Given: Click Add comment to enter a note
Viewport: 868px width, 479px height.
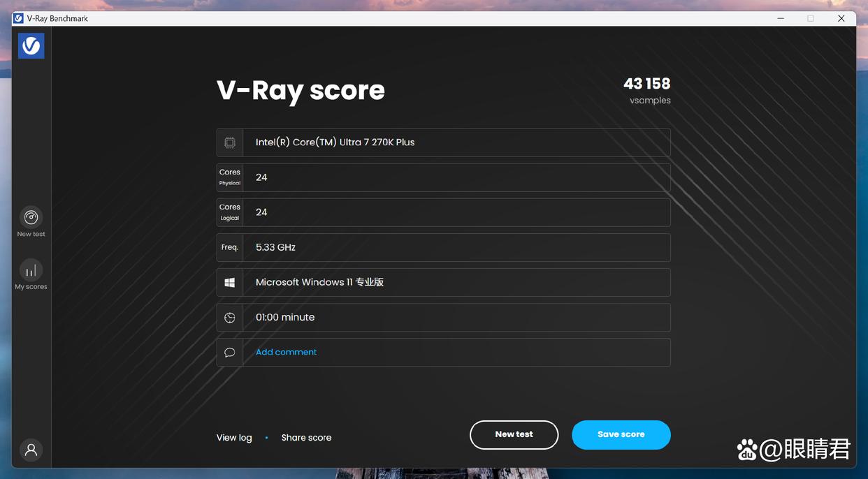Looking at the screenshot, I should point(286,352).
